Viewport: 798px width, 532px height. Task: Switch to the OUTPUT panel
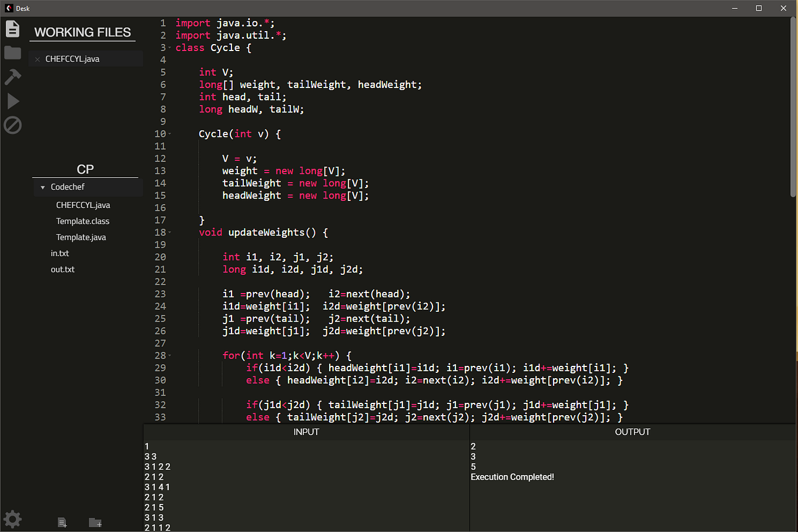(632, 432)
